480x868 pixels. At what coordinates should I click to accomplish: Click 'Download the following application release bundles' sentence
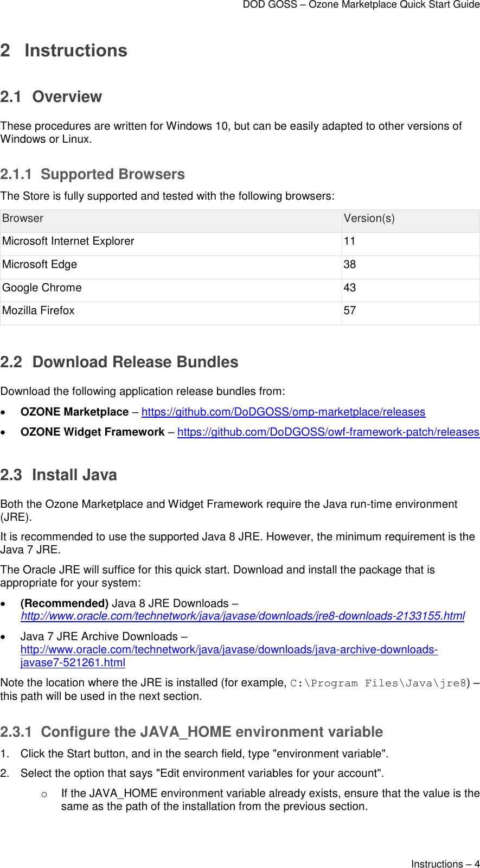point(143,391)
